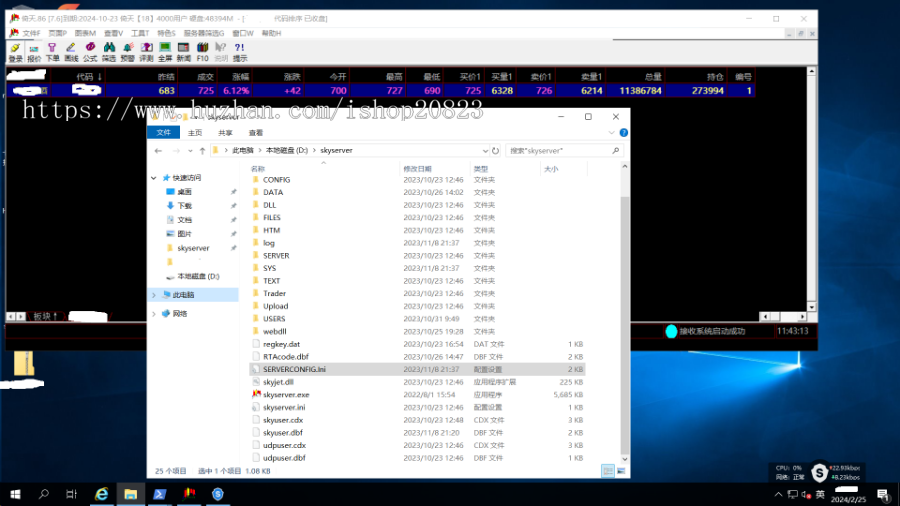Screen dimensions: 900x506
Task: Click the search skyserver input field
Action: coord(564,150)
